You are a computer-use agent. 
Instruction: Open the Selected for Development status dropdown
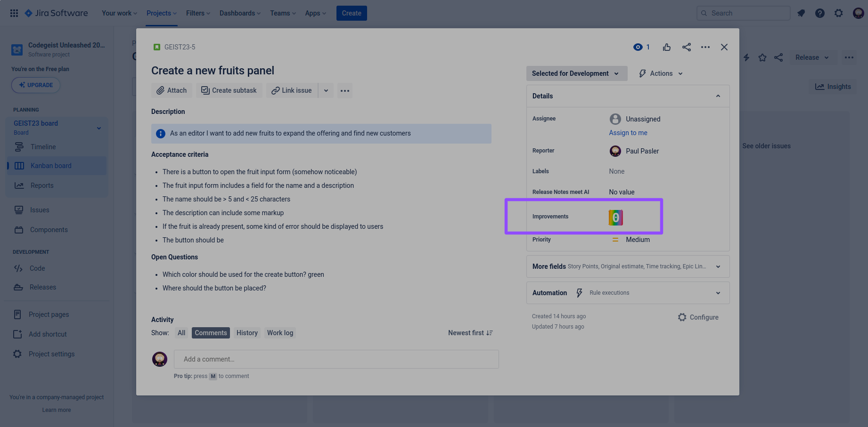576,73
